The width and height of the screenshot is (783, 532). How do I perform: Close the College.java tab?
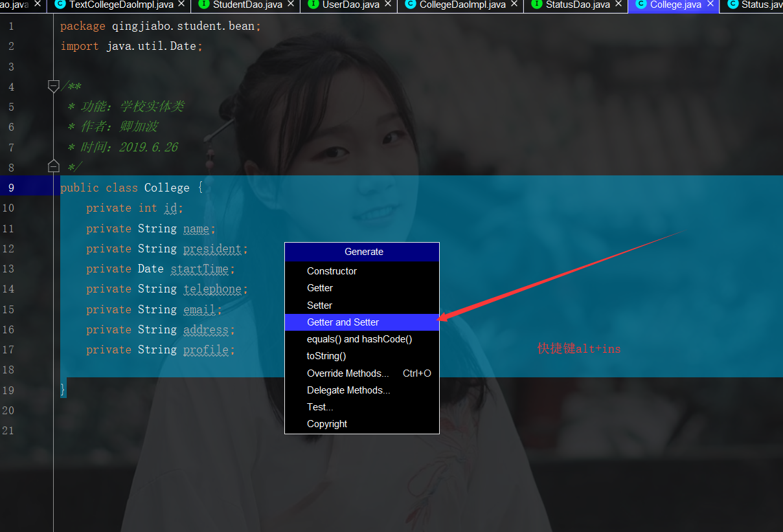coord(710,4)
